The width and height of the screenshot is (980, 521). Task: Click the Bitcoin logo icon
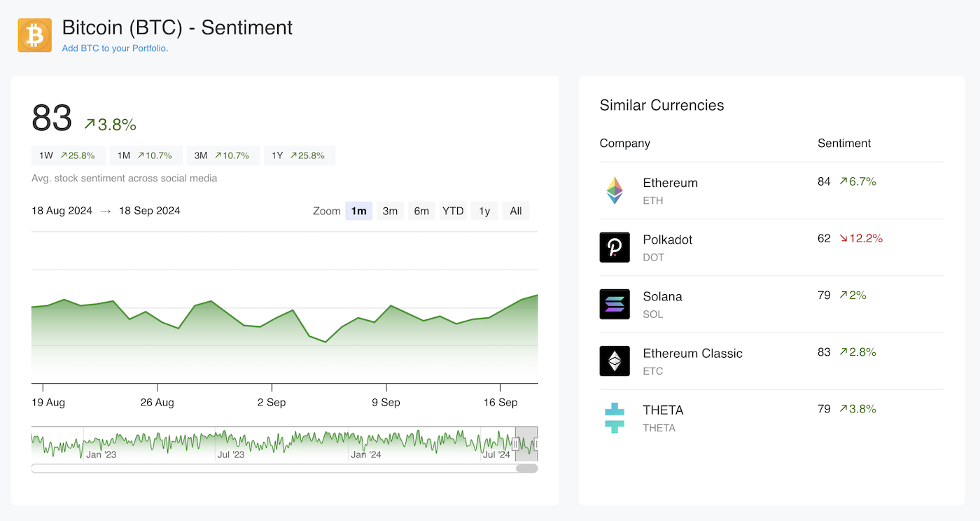34,35
